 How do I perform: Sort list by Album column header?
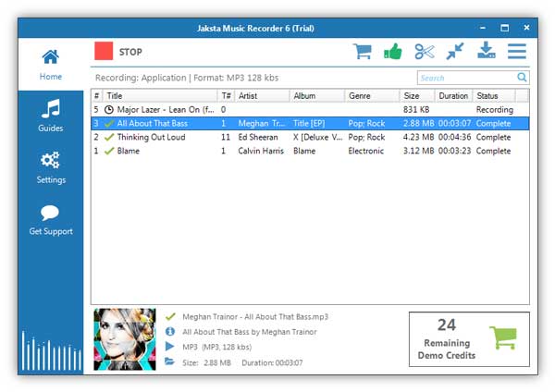point(317,96)
